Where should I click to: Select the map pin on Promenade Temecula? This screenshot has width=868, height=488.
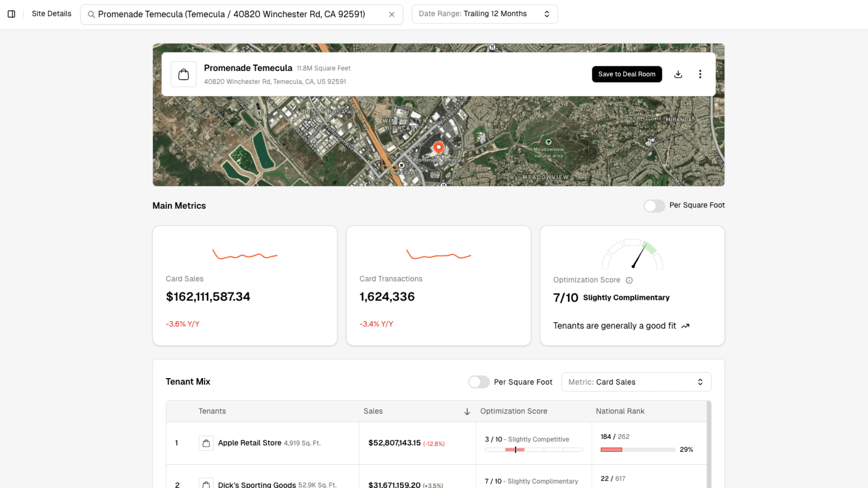(438, 148)
